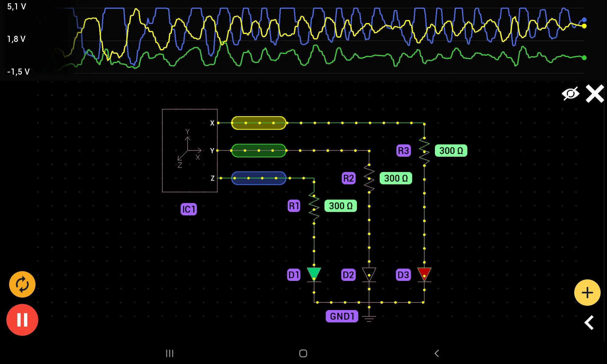This screenshot has width=607, height=364.
Task: Click the yellow X-axis wire probe
Action: click(259, 123)
